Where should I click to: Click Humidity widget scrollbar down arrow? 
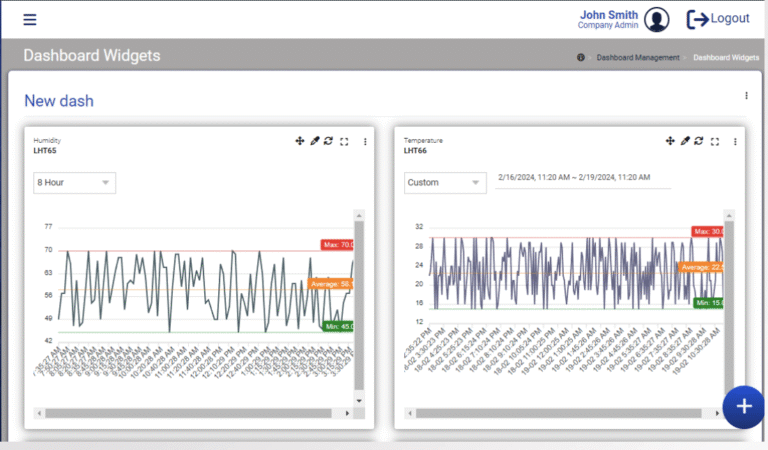[x=359, y=401]
